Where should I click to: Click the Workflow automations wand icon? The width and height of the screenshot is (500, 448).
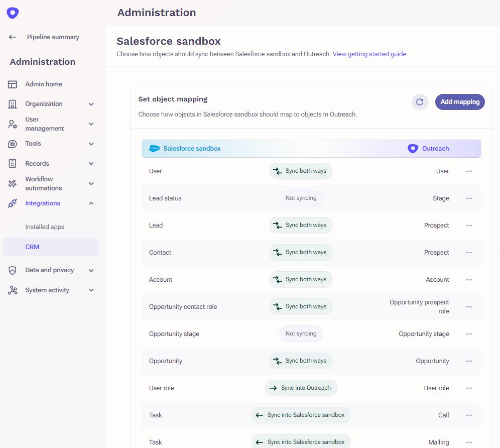(13, 183)
